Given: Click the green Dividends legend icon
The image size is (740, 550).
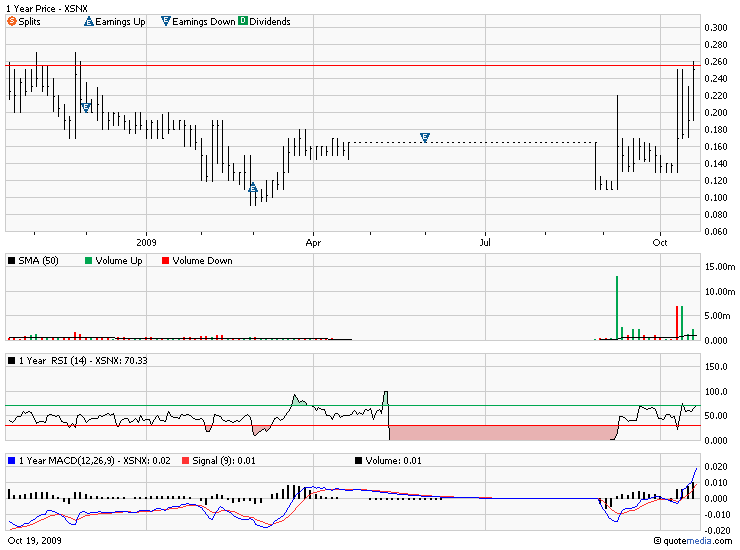Looking at the screenshot, I should point(243,21).
